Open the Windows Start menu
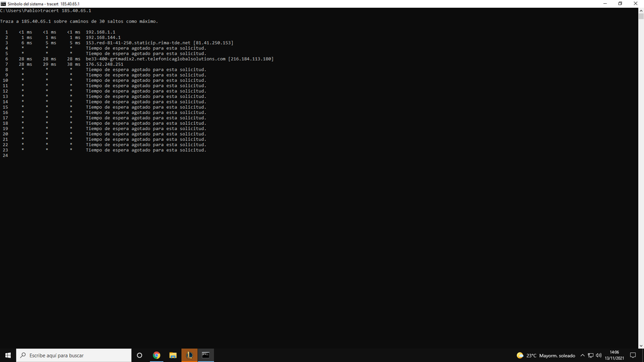Screen dimensions: 644x362 point(8,355)
